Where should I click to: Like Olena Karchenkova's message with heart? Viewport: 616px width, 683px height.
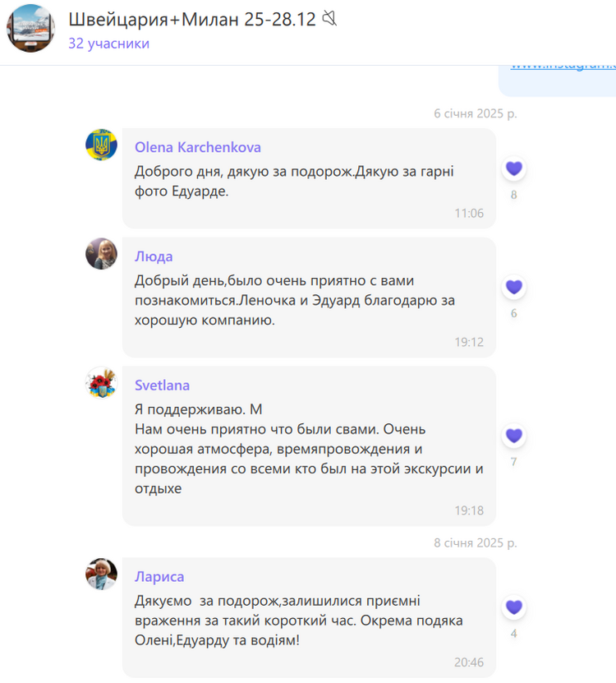(513, 168)
